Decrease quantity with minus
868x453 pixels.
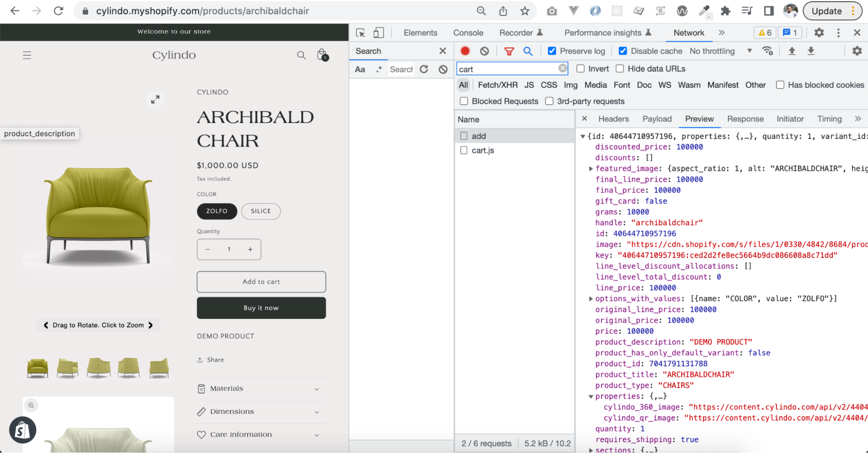pyautogui.click(x=208, y=249)
